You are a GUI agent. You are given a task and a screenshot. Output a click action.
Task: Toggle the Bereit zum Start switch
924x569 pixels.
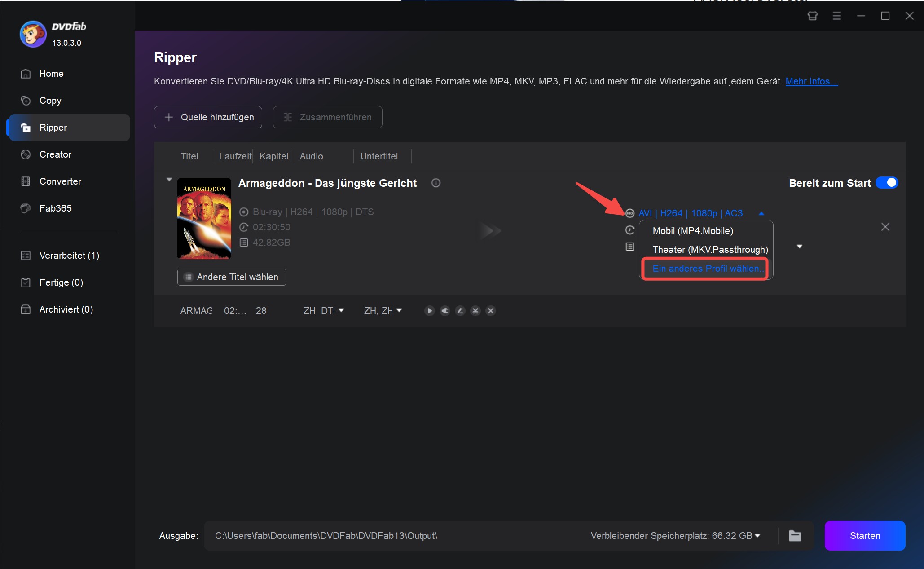tap(887, 183)
